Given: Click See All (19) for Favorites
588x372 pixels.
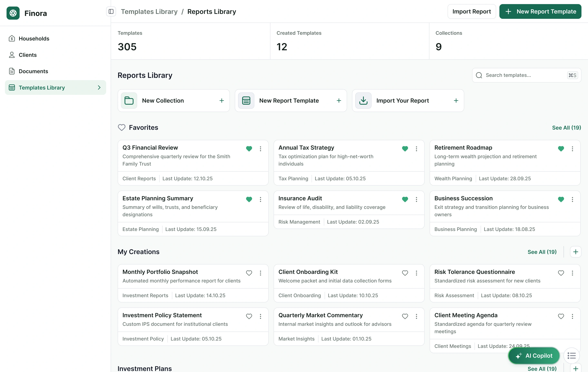Looking at the screenshot, I should [x=566, y=128].
